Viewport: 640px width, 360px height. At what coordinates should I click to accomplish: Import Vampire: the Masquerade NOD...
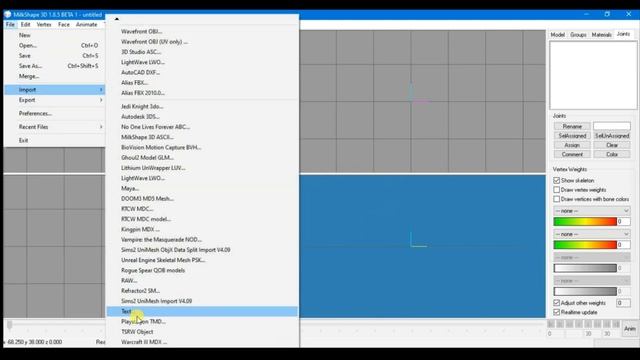pyautogui.click(x=202, y=240)
